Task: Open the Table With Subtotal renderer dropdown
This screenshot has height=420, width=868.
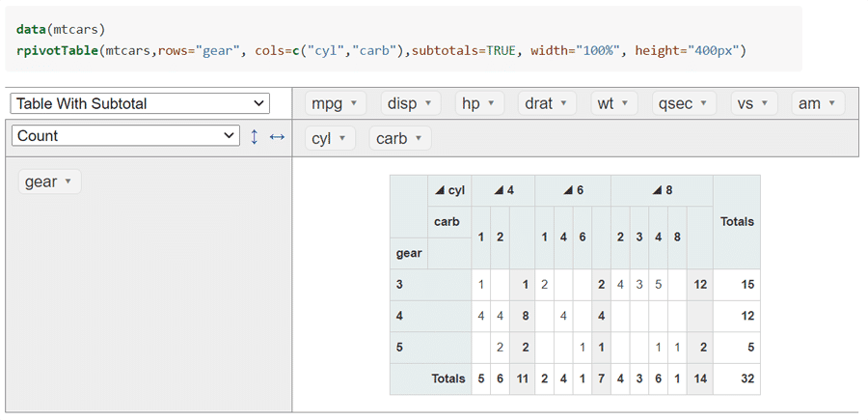Action: point(140,103)
